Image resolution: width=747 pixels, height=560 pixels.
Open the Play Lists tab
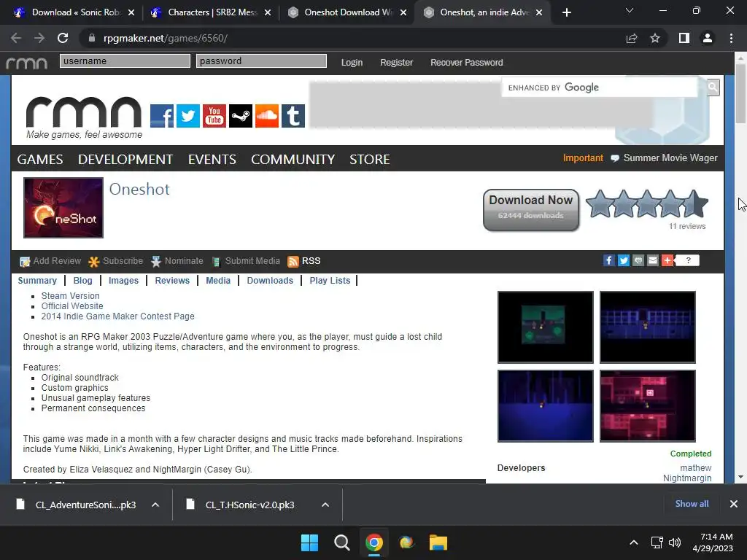330,281
